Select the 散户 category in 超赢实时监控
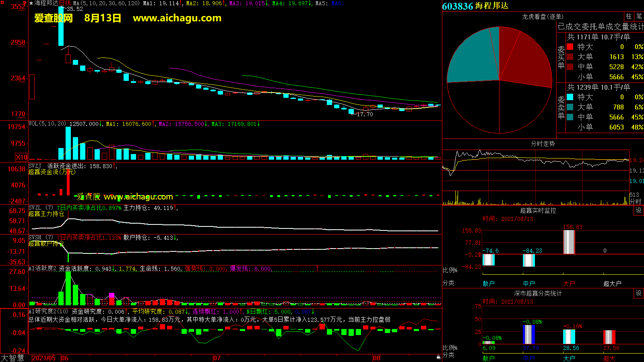The image size is (644, 362). coord(488,284)
